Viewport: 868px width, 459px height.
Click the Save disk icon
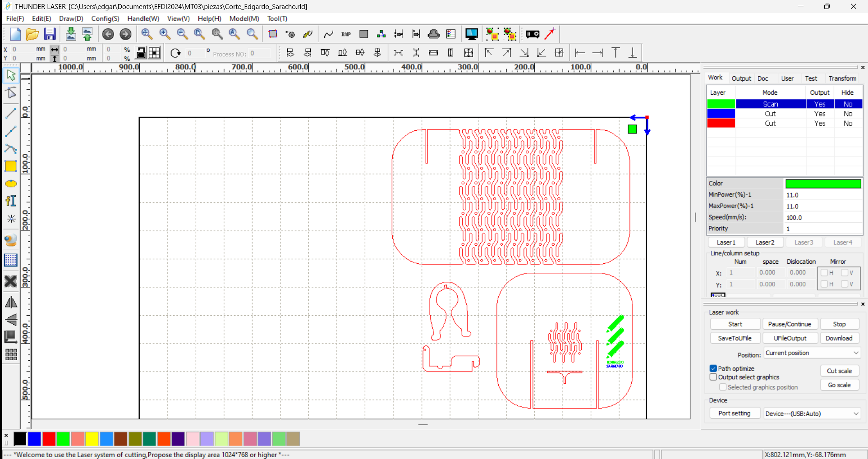click(50, 34)
